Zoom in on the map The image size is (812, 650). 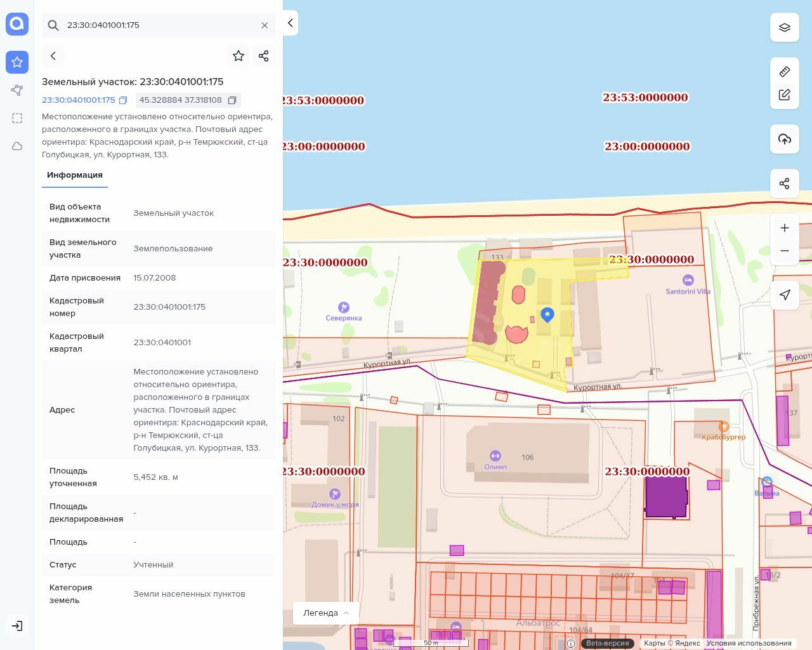[x=785, y=228]
